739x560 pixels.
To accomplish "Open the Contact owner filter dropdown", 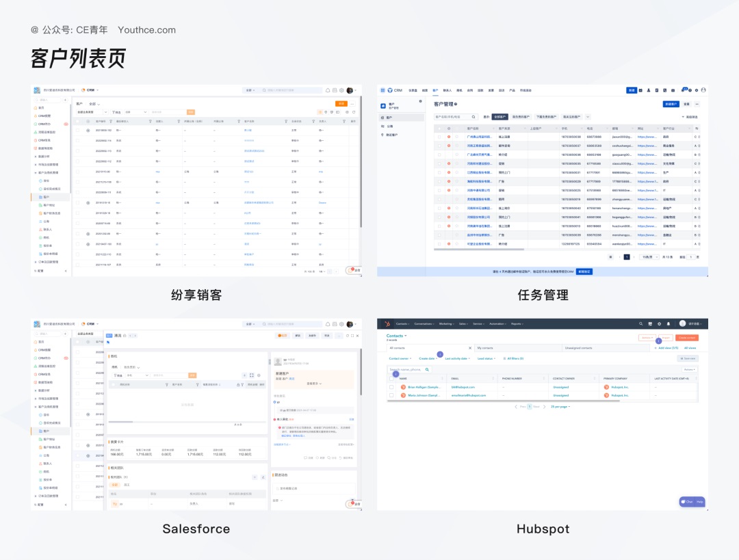I will [400, 359].
